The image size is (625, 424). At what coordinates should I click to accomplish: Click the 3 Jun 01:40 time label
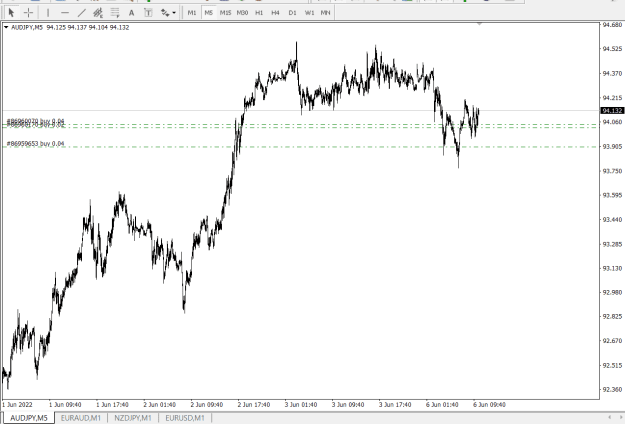301,404
